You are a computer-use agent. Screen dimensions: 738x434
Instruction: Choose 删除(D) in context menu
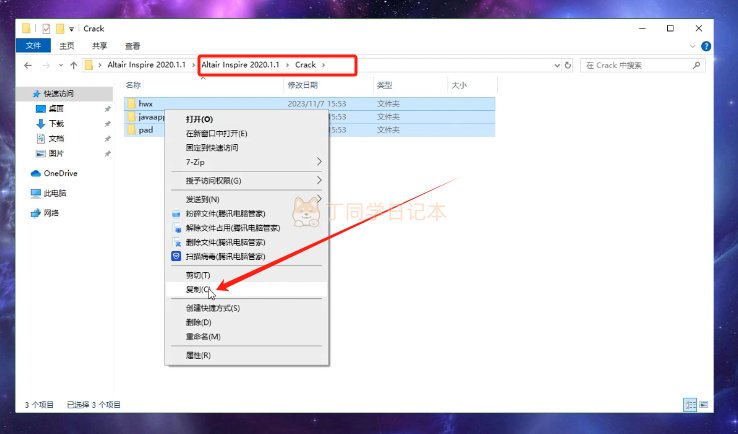tap(246, 322)
